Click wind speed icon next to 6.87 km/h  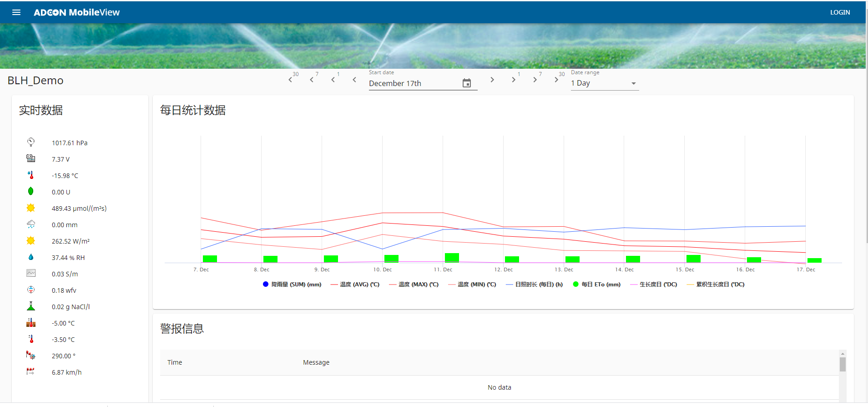click(x=31, y=371)
